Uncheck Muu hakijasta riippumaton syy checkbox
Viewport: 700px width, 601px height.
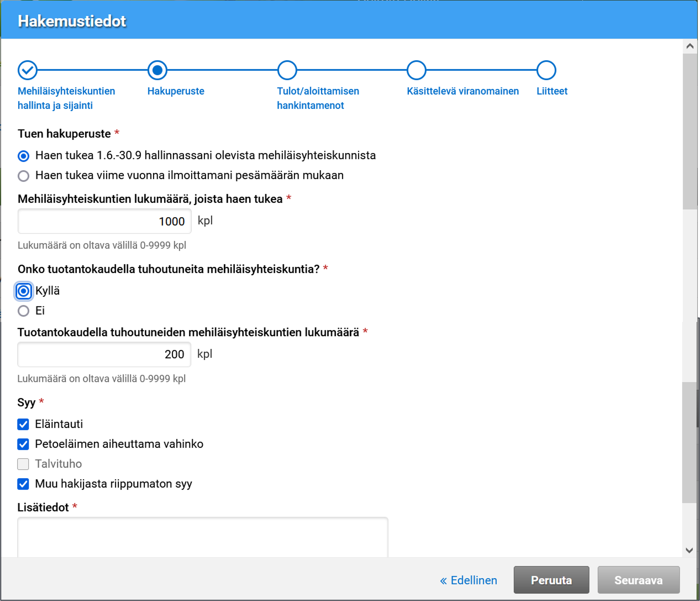(x=23, y=484)
